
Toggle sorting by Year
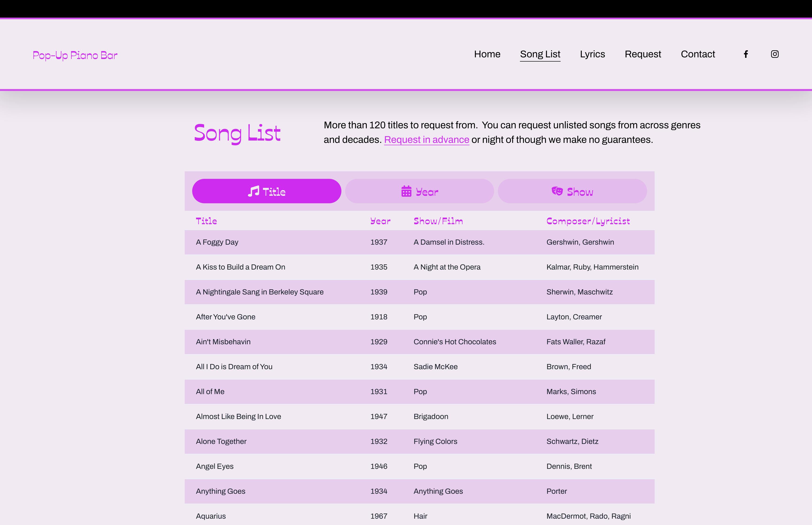click(419, 191)
